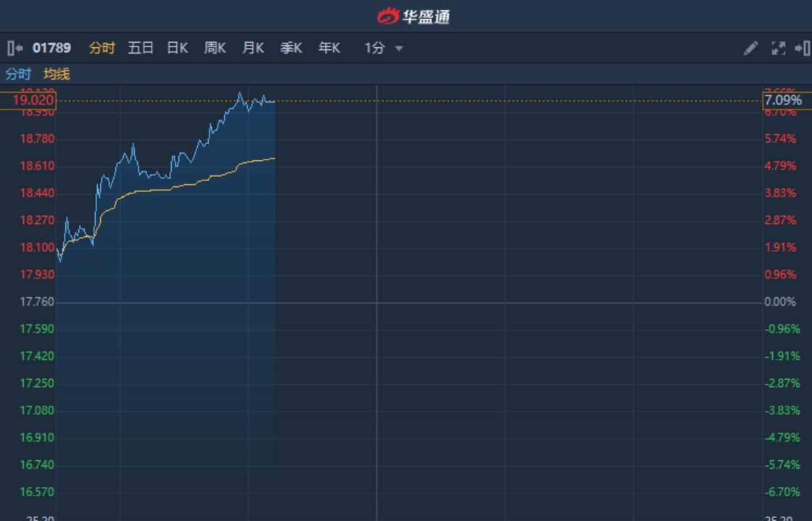The width and height of the screenshot is (812, 521).
Task: Click the 0.00% baseline axis label
Action: [x=780, y=302]
